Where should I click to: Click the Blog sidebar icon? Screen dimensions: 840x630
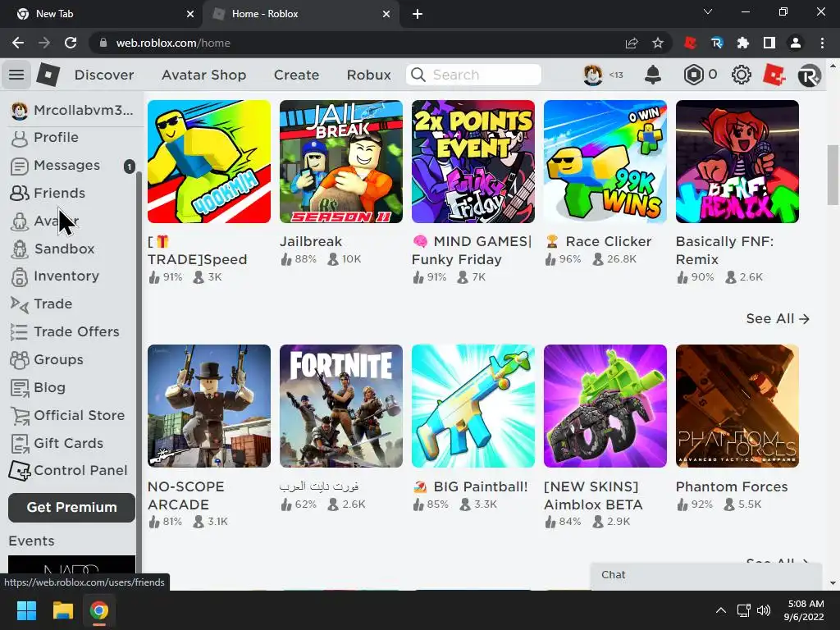click(x=20, y=388)
